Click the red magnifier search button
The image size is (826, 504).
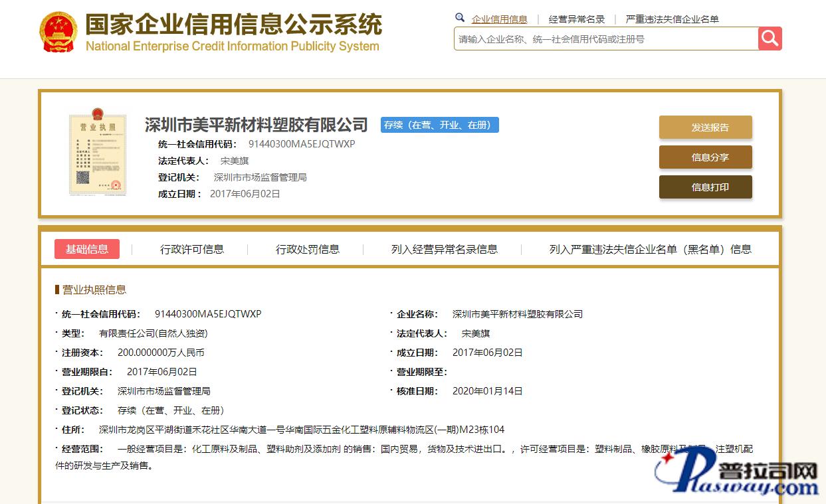(770, 39)
